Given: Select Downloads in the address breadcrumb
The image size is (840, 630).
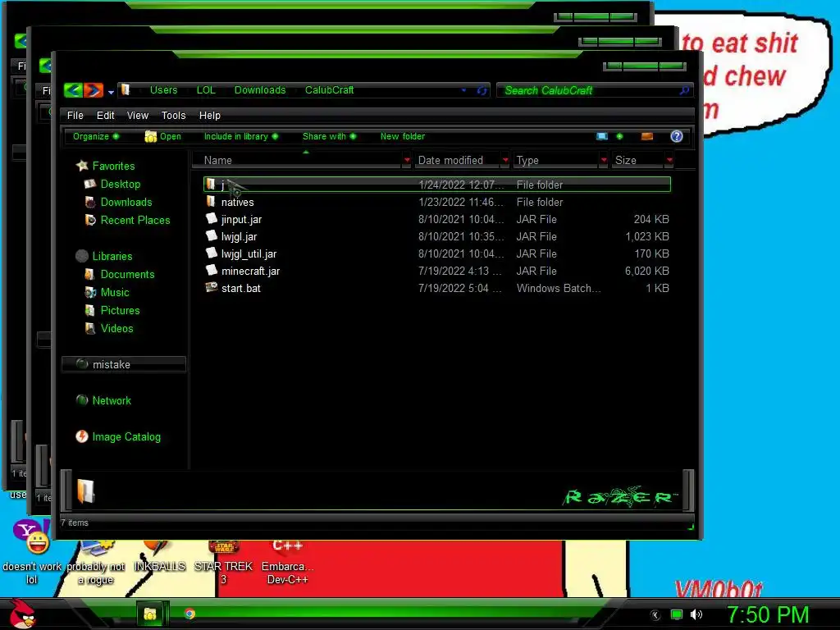Looking at the screenshot, I should click(x=260, y=90).
